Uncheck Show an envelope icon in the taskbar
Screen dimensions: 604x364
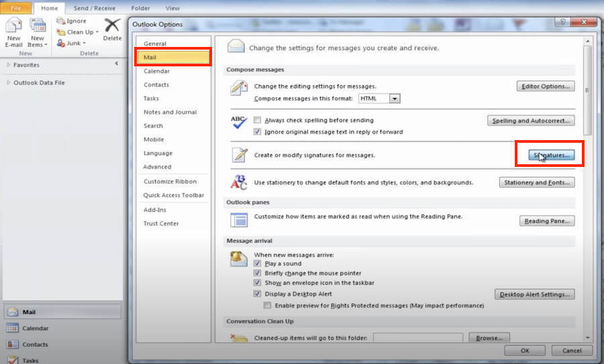257,282
